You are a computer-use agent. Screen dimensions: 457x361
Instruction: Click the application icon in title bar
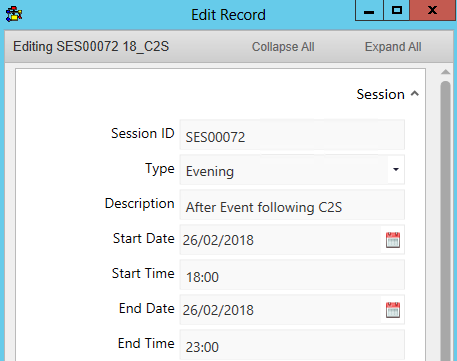pyautogui.click(x=14, y=14)
